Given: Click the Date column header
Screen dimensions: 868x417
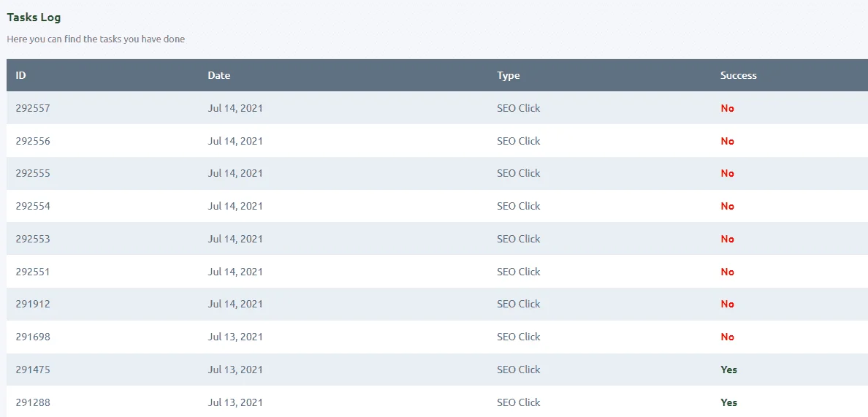Looking at the screenshot, I should click(x=218, y=75).
